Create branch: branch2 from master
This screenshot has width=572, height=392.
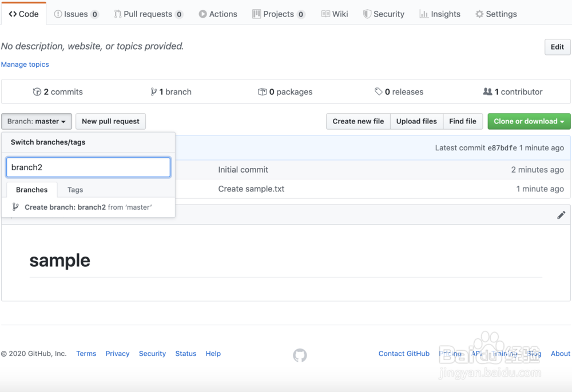pyautogui.click(x=88, y=207)
